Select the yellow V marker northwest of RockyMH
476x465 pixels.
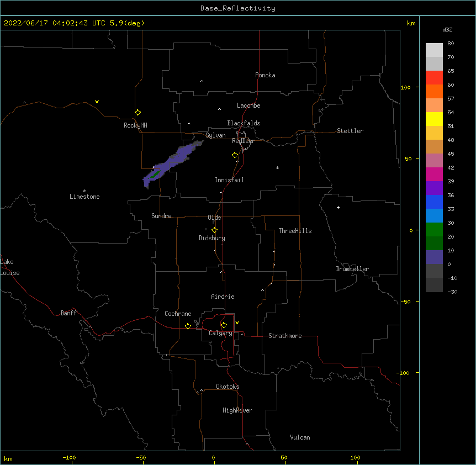point(97,102)
